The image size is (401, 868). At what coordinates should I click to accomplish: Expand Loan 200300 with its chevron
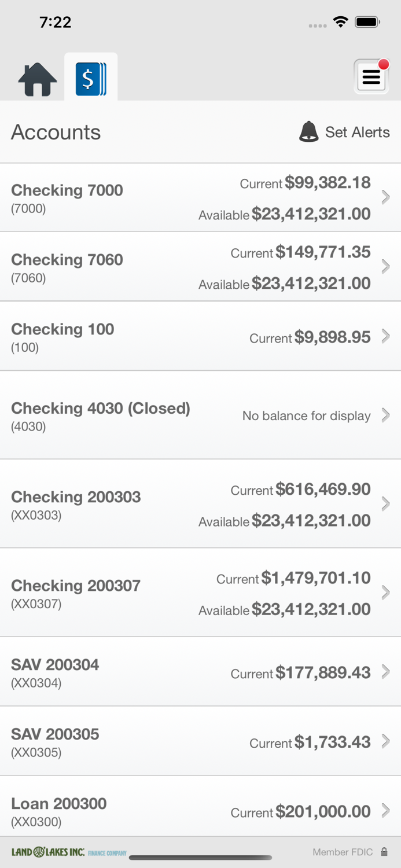385,811
